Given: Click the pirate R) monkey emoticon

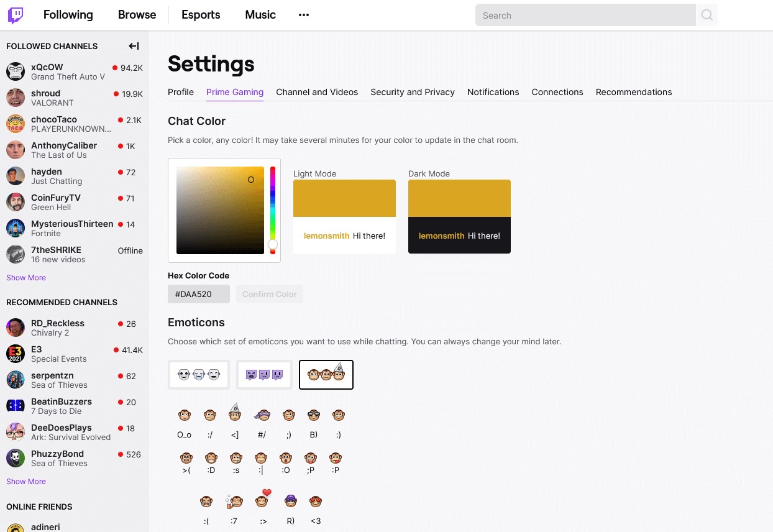Looking at the screenshot, I should coord(290,501).
